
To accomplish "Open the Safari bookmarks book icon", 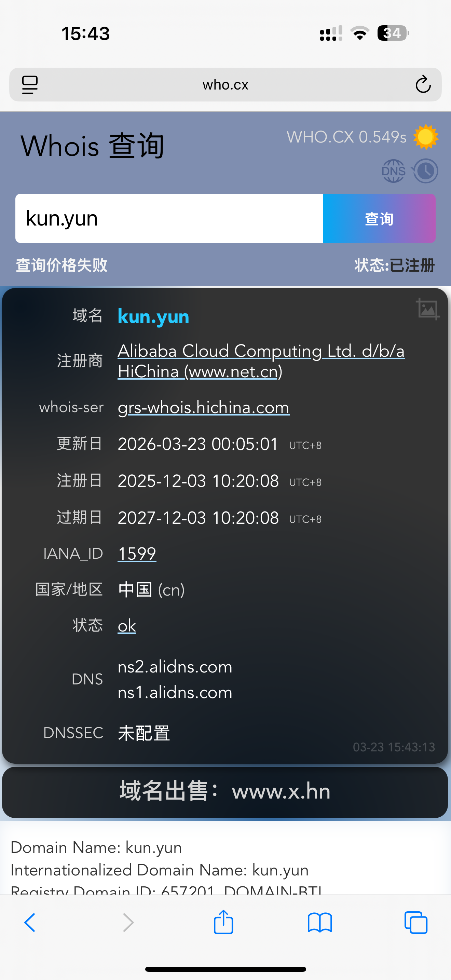I will point(320,923).
